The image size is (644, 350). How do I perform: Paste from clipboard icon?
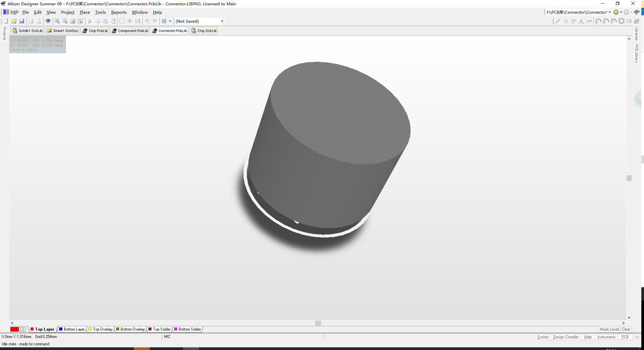(105, 21)
